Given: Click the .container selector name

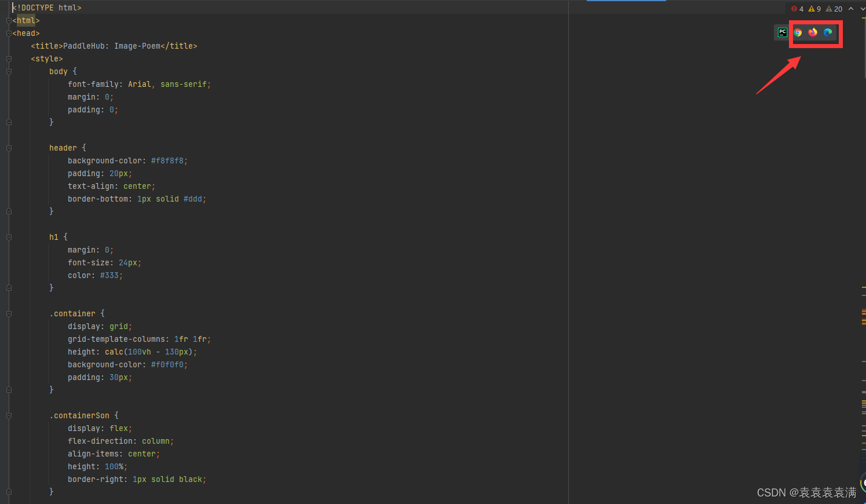Looking at the screenshot, I should (x=72, y=314).
